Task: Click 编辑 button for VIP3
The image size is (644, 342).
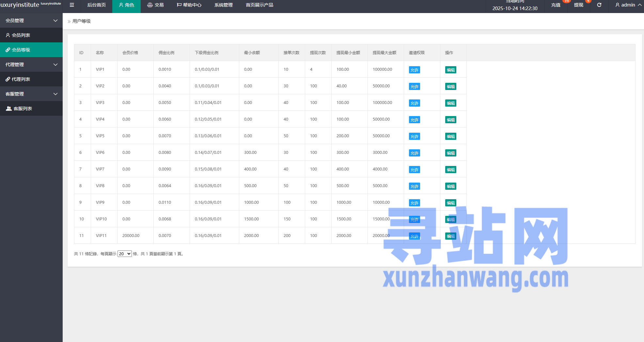Action: (450, 103)
